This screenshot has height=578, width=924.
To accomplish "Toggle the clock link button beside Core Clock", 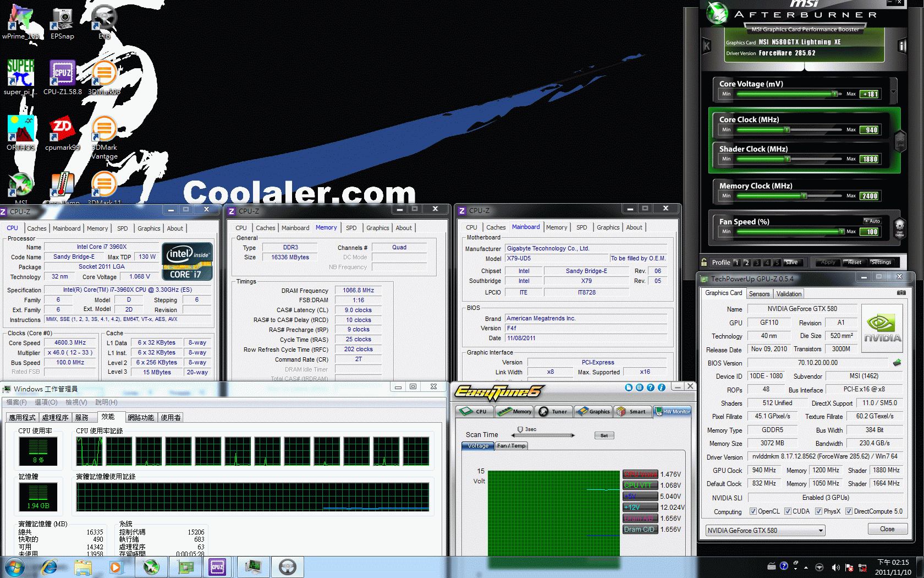I will coord(900,141).
